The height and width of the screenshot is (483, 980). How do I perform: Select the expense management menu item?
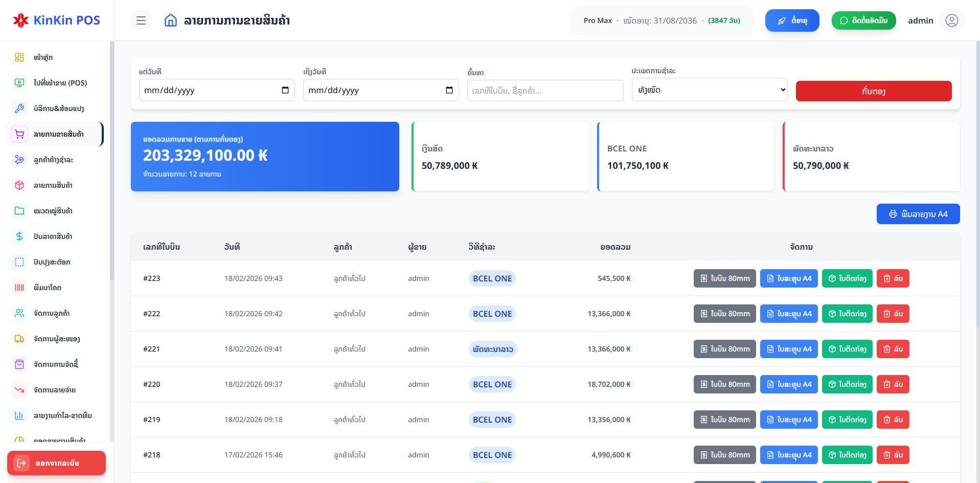(x=54, y=390)
